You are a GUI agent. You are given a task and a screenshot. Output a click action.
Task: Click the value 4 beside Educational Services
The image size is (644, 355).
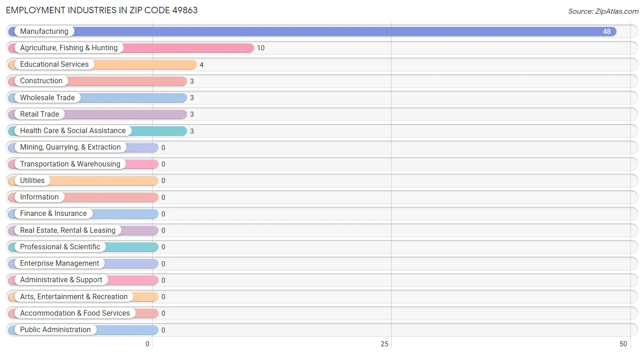(x=202, y=65)
